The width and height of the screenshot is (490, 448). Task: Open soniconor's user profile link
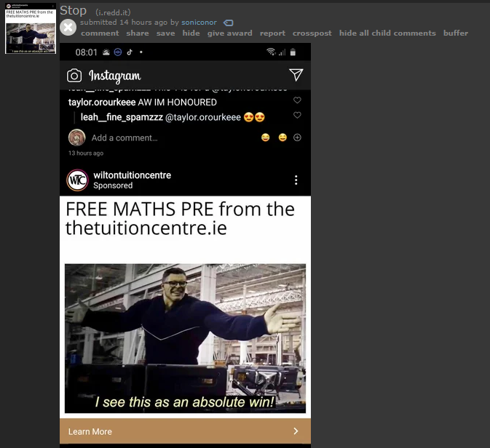point(199,23)
